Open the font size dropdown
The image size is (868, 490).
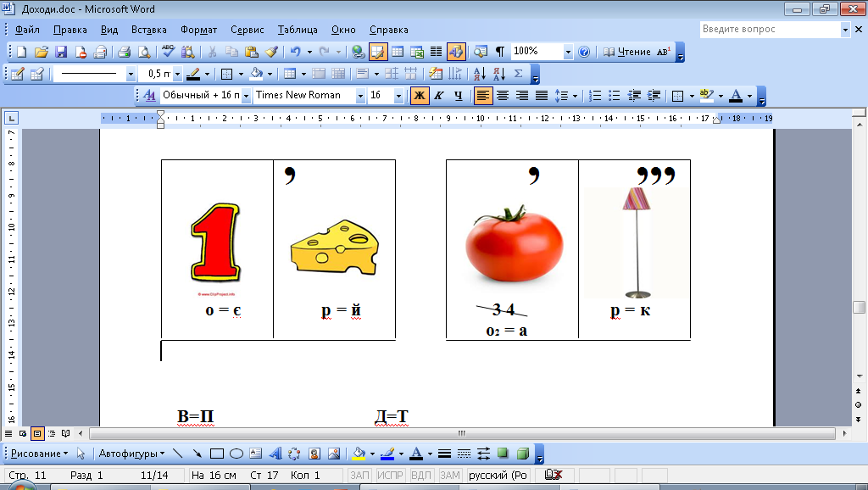(398, 96)
